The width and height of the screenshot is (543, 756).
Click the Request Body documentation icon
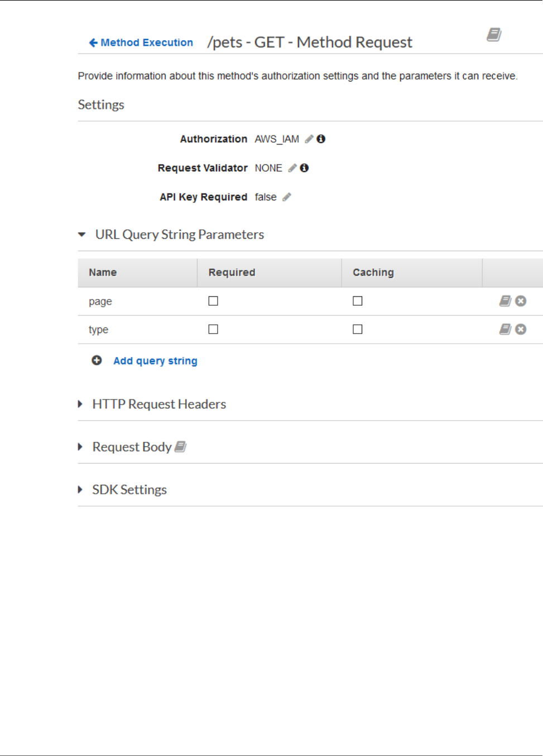click(x=180, y=447)
